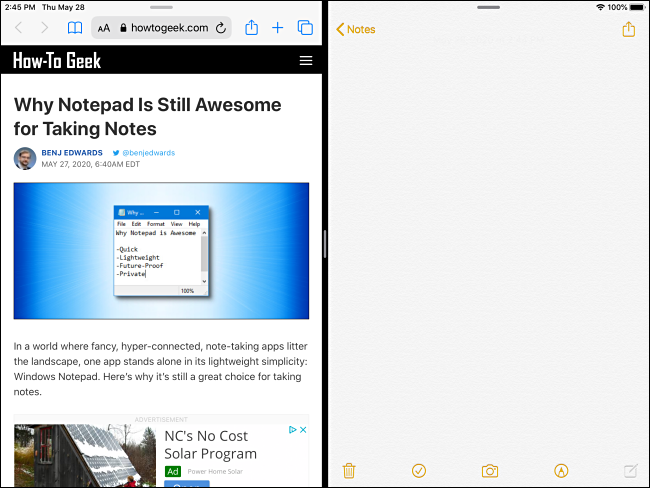Screen dimensions: 650x488
Task: Click the Safari window top grab handle
Action: click(161, 7)
